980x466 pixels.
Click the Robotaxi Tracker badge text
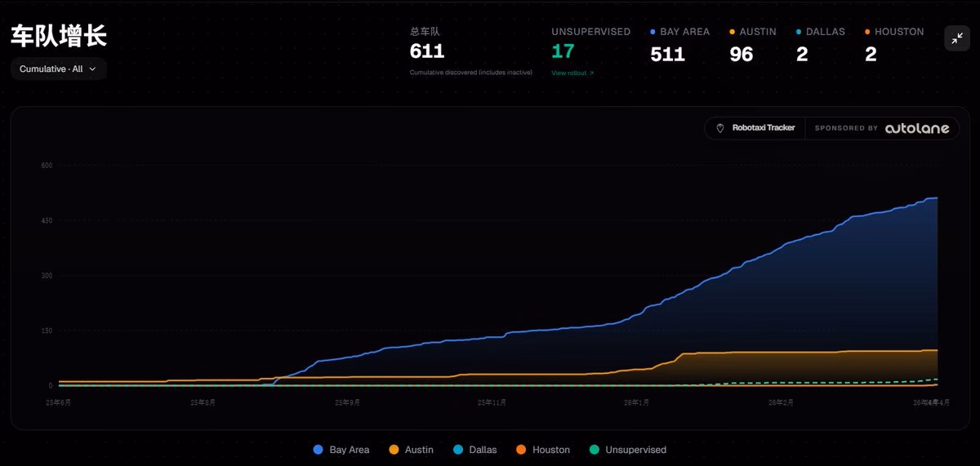[764, 128]
